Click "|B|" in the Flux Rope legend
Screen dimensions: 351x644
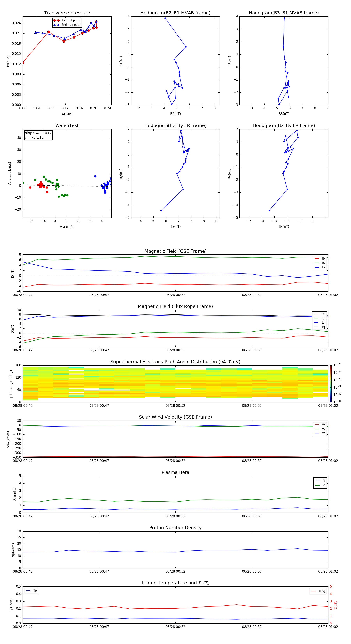(320, 327)
